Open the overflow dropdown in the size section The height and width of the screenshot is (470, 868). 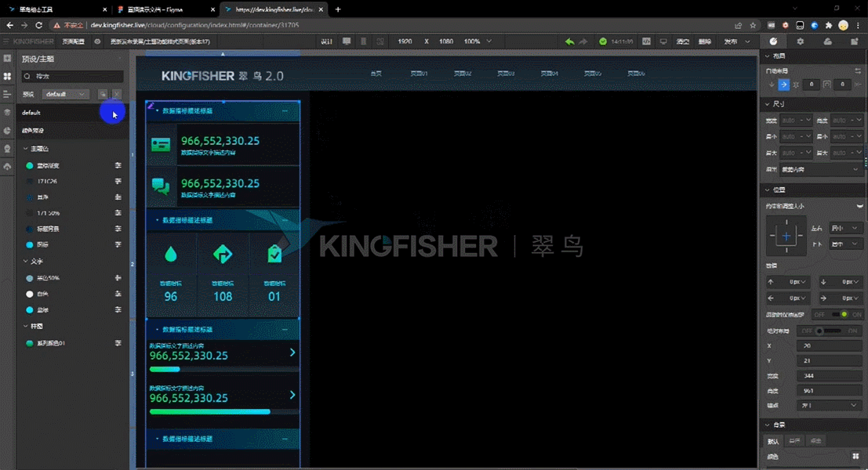click(820, 170)
